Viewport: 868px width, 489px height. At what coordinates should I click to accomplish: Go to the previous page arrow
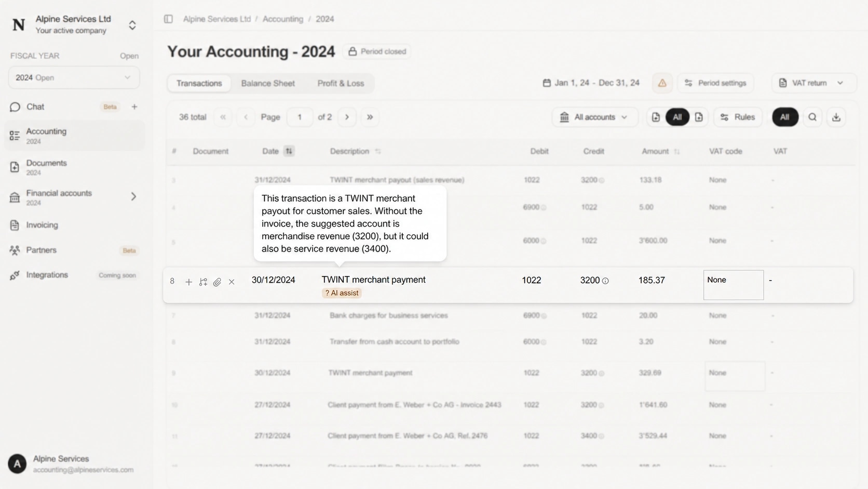click(246, 117)
